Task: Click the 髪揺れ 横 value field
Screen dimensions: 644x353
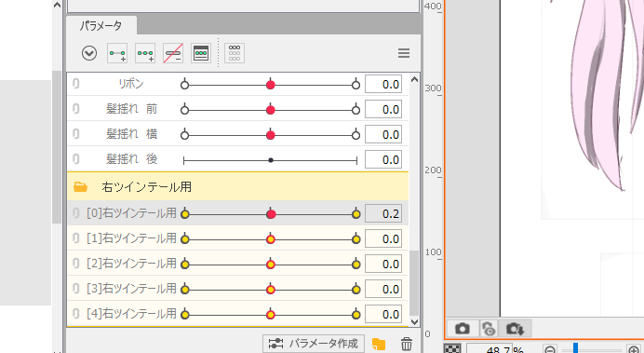Action: tap(383, 134)
